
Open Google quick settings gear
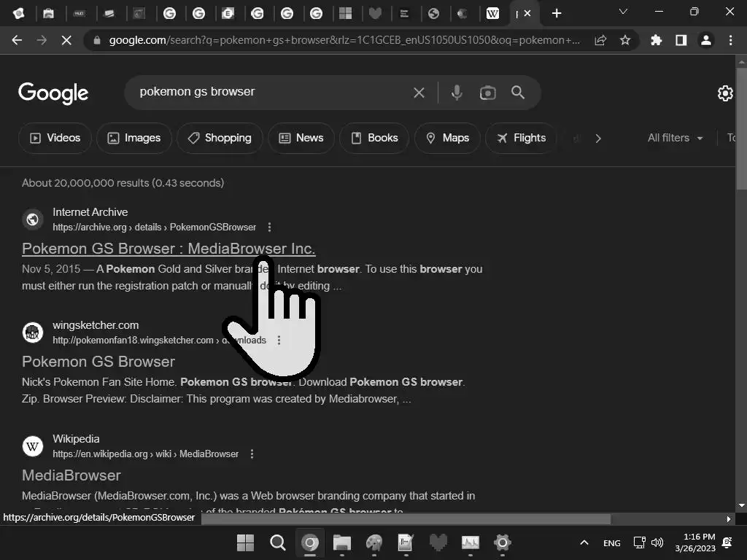tap(725, 93)
